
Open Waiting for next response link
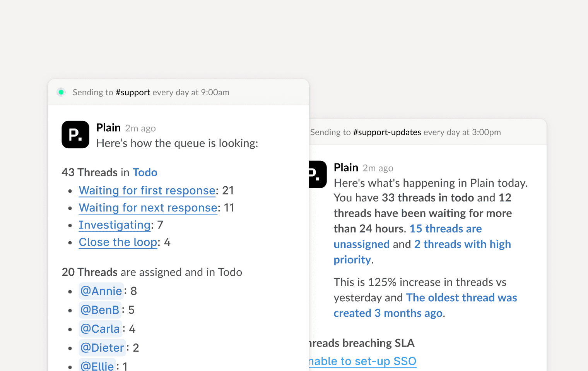pos(148,208)
